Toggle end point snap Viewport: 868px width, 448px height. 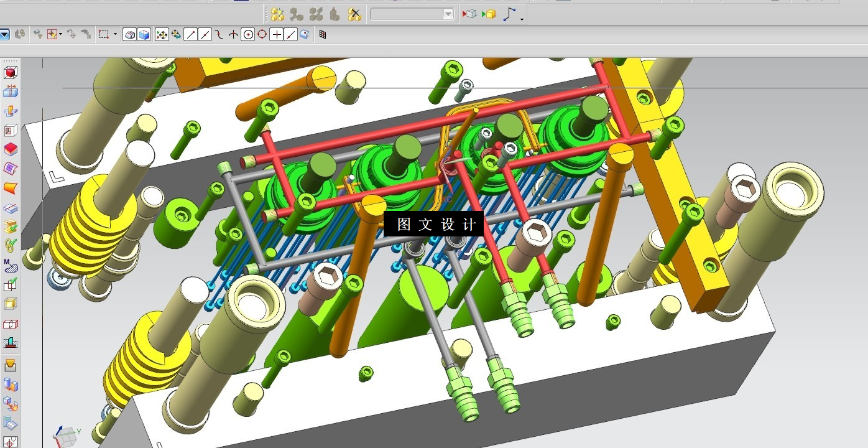(191, 35)
